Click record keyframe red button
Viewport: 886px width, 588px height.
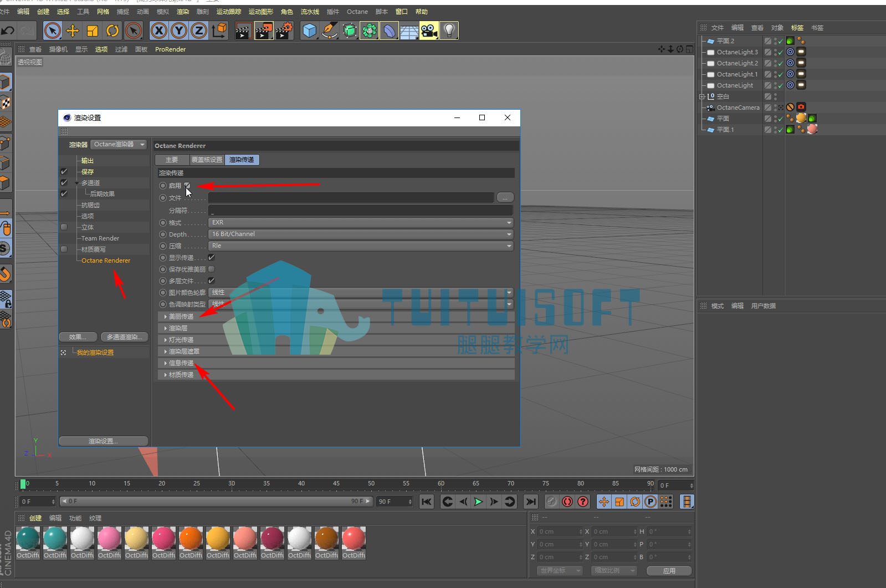coord(567,502)
